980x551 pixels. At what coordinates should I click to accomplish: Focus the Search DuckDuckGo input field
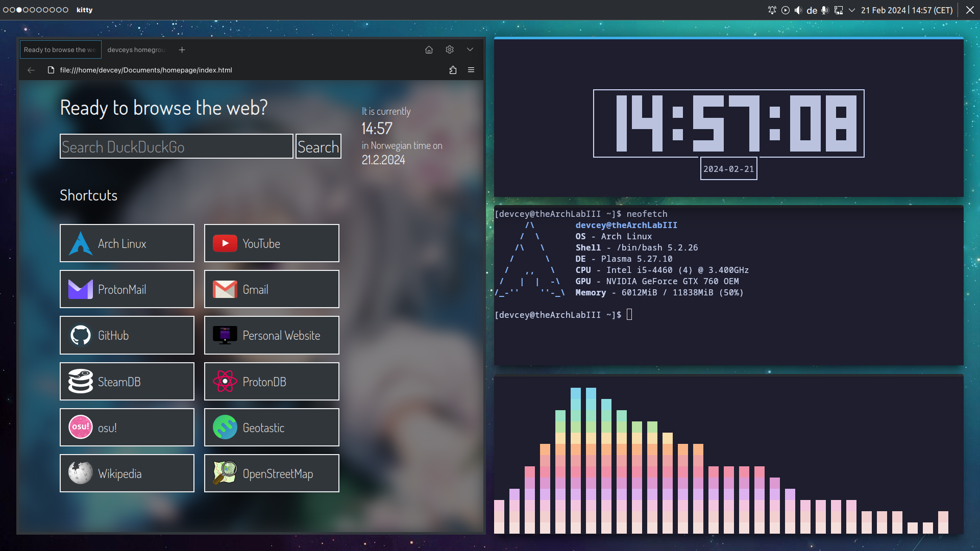click(177, 146)
